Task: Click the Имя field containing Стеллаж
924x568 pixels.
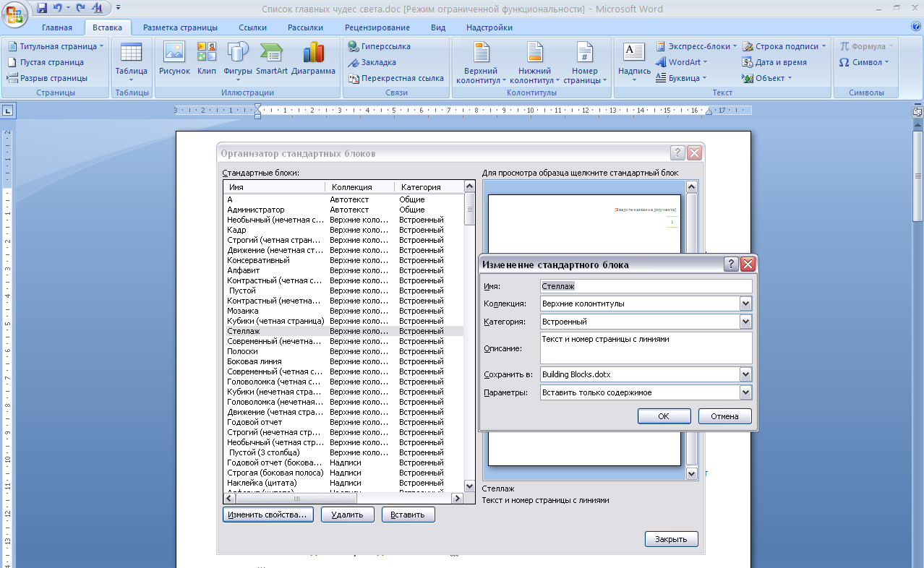Action: tap(646, 286)
